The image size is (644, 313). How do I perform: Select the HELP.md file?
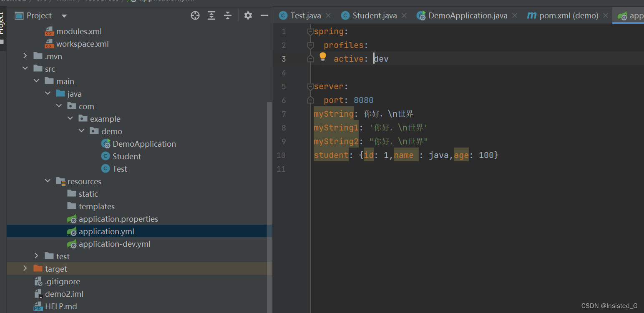pyautogui.click(x=61, y=306)
